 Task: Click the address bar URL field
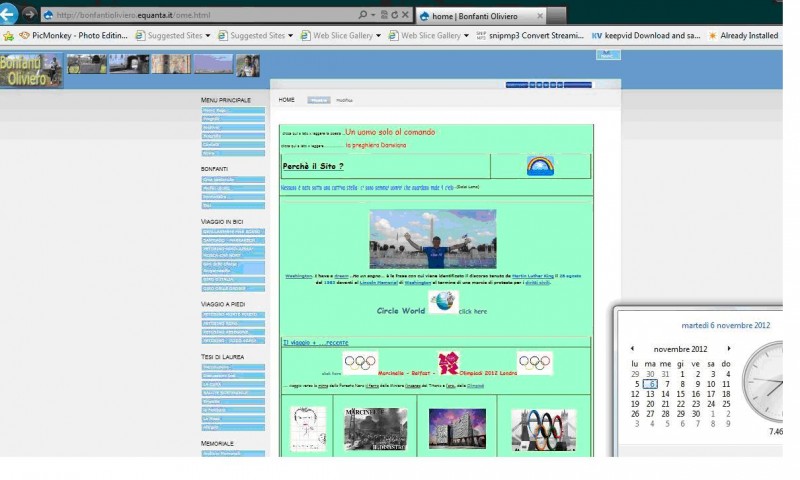[200, 15]
